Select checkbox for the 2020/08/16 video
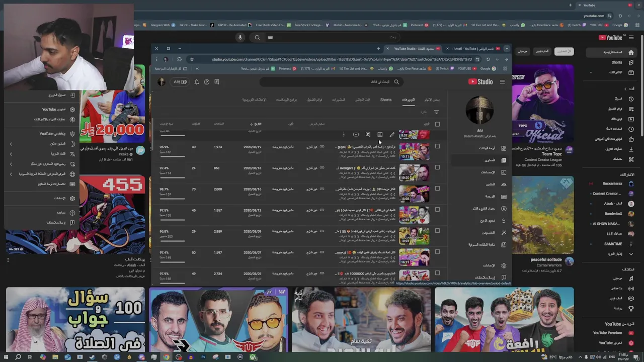This screenshot has height=362, width=644. tap(437, 189)
